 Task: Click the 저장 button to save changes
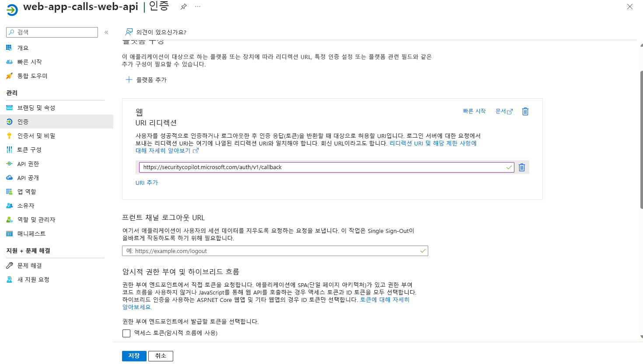[134, 356]
